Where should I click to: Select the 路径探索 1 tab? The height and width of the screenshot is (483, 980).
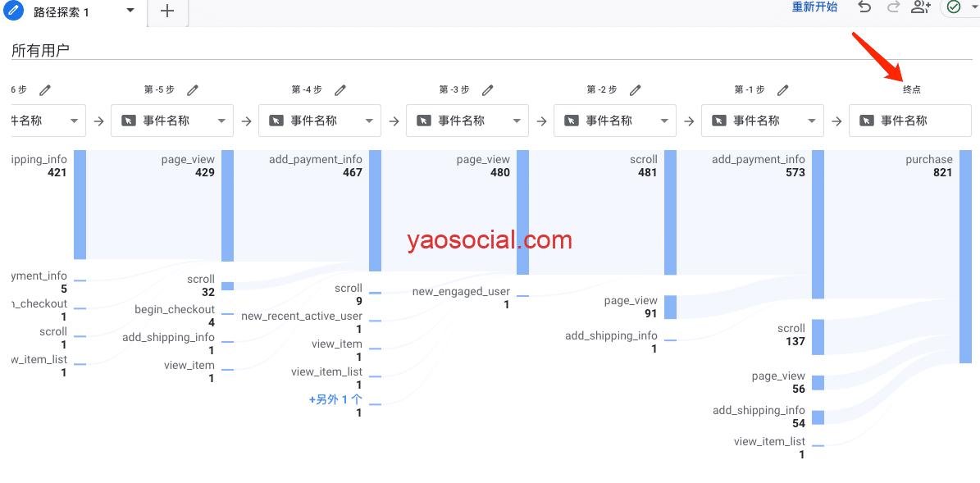point(62,12)
